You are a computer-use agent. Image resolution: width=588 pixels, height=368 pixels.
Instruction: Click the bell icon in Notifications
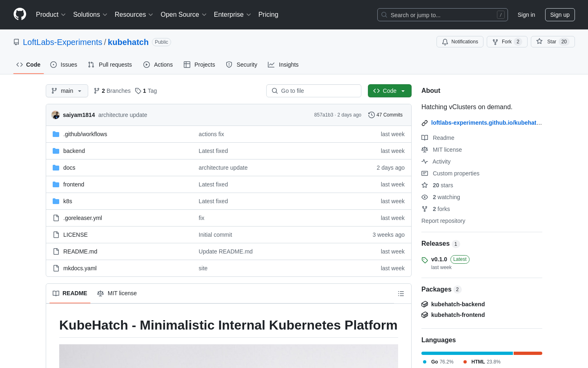point(445,42)
